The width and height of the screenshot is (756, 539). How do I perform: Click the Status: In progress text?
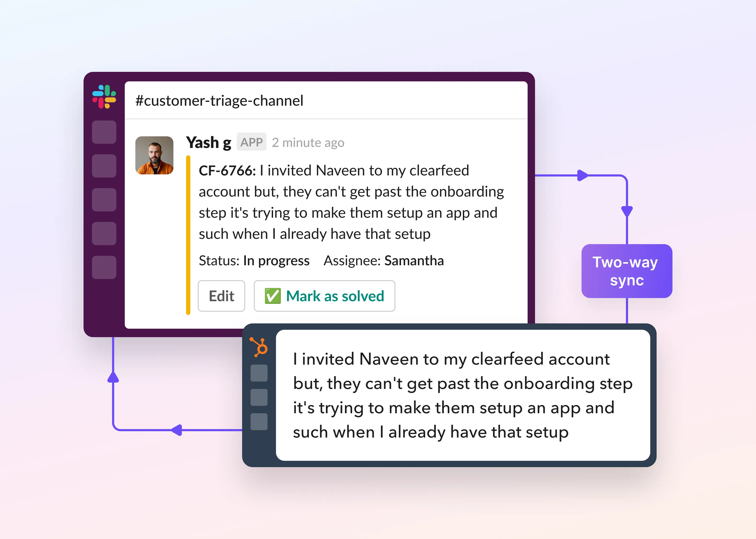(x=254, y=261)
